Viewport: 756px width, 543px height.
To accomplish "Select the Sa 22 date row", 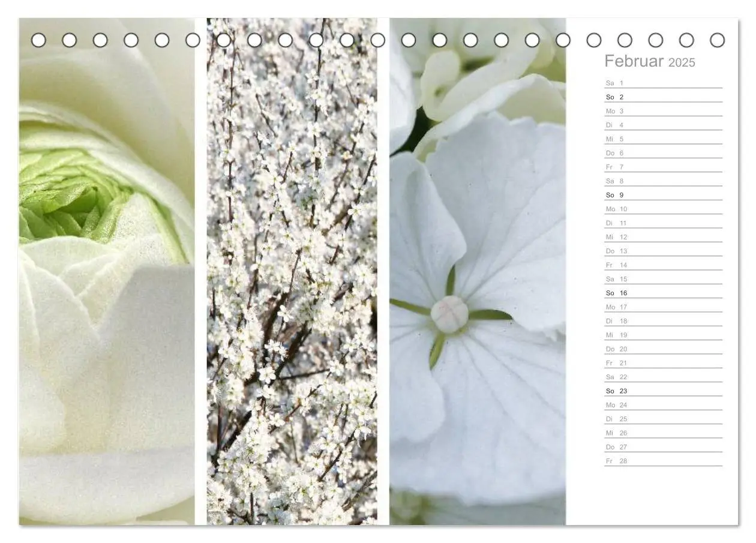I will (663, 377).
